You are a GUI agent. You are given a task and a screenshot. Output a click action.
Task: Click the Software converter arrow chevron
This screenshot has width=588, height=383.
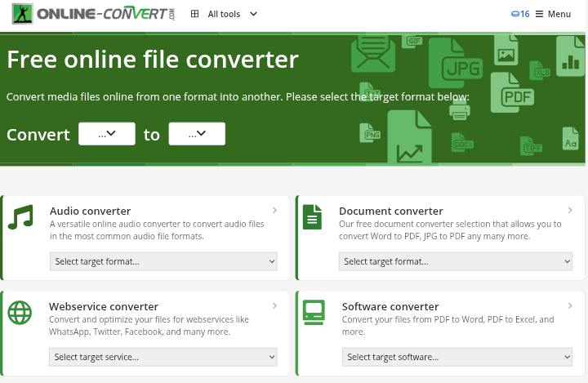click(x=570, y=305)
